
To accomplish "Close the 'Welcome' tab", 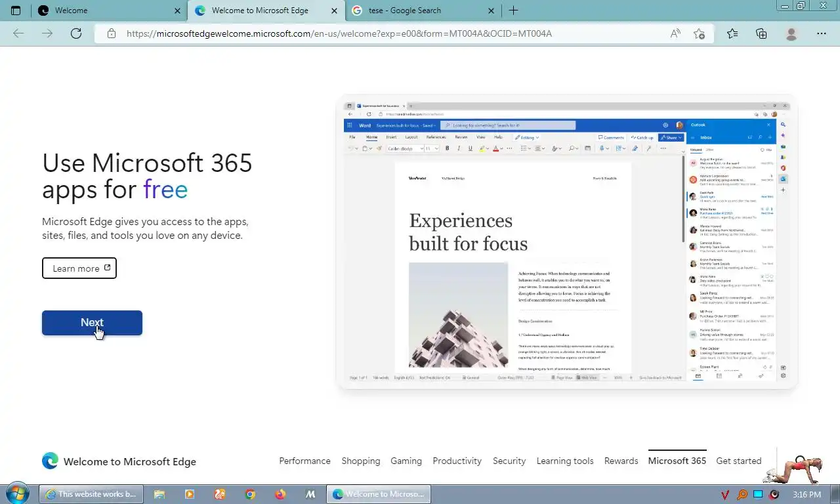I will click(x=178, y=10).
